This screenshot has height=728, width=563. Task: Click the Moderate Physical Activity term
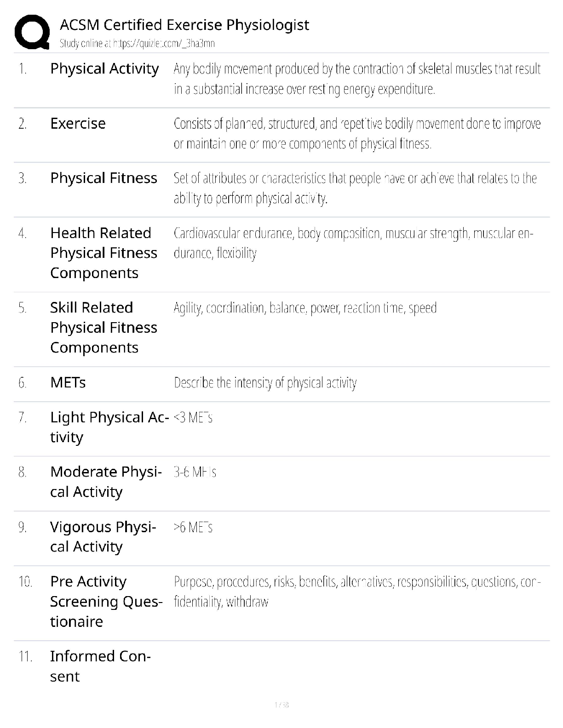click(106, 482)
